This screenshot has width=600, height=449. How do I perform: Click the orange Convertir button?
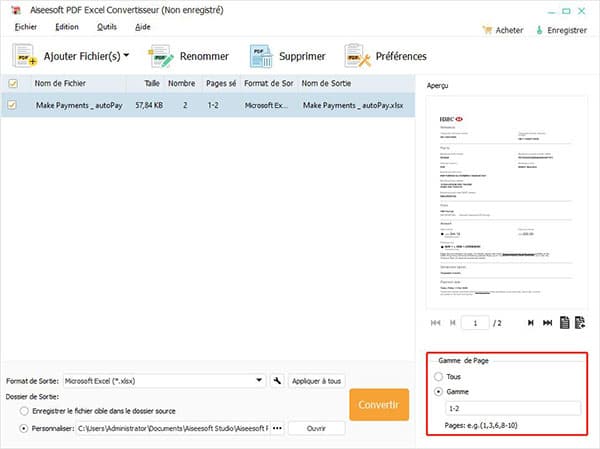point(379,405)
